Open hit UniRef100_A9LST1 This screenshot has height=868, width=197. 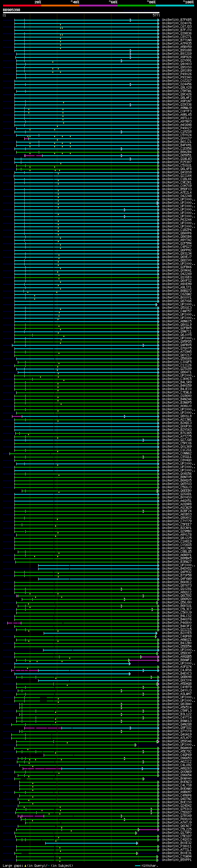(x=177, y=287)
